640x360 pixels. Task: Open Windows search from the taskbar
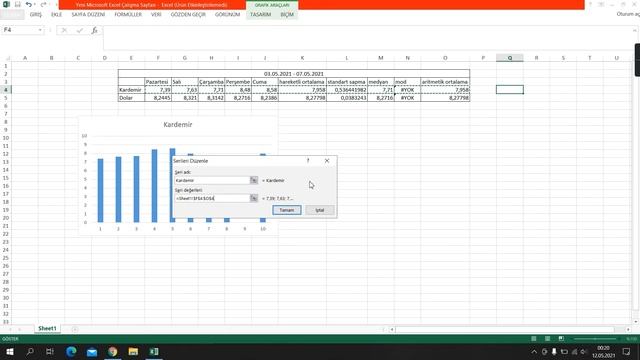click(x=30, y=351)
